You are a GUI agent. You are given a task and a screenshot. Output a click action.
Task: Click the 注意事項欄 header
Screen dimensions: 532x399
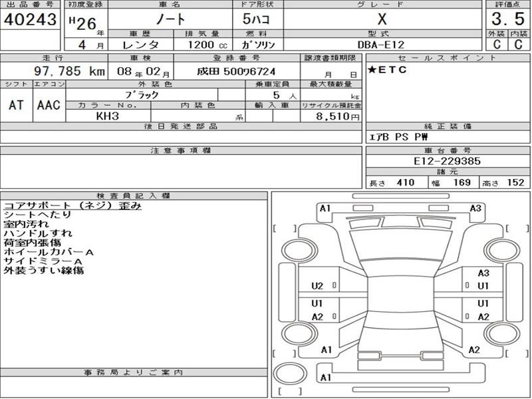[181, 150]
